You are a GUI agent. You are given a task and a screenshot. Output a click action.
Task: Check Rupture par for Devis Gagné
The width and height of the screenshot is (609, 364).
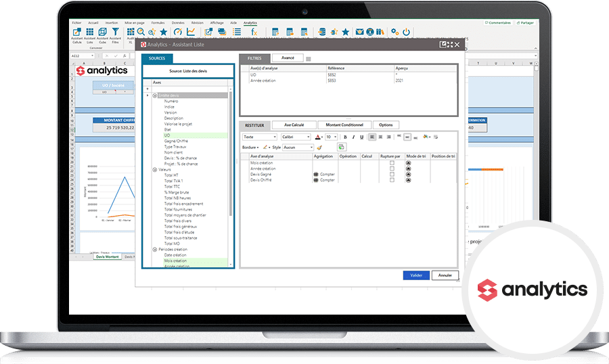pyautogui.click(x=392, y=175)
